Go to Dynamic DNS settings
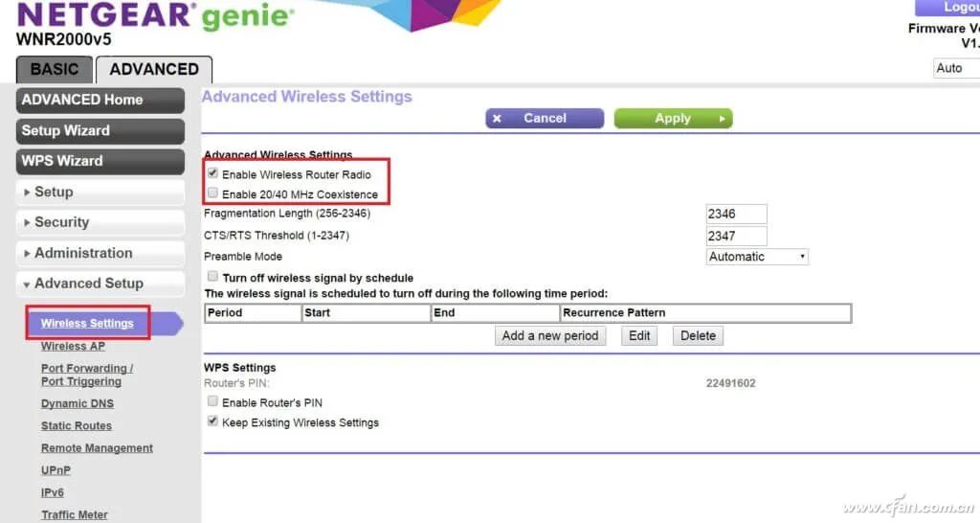Image resolution: width=980 pixels, height=523 pixels. (x=78, y=403)
